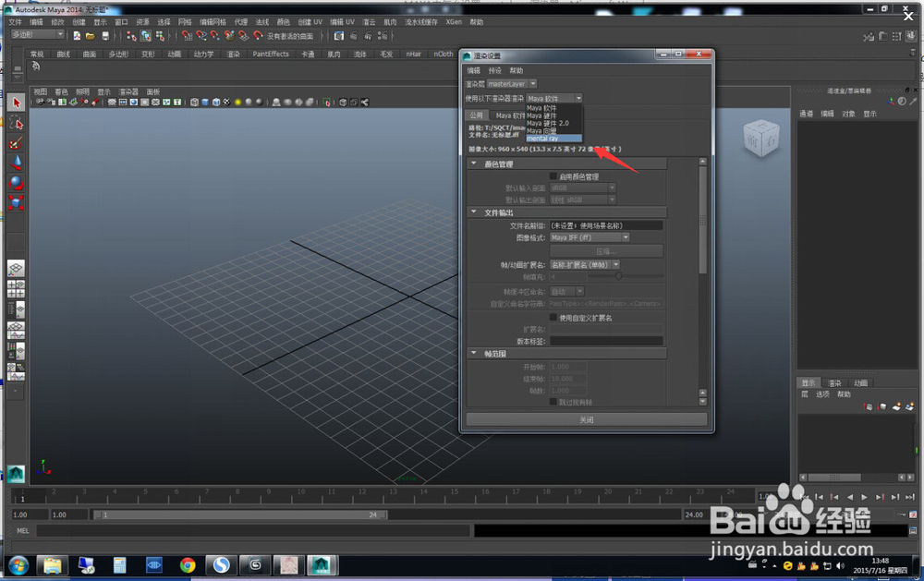The width and height of the screenshot is (924, 581).
Task: Click Render Settings vertical scrollbar
Action: 702,220
